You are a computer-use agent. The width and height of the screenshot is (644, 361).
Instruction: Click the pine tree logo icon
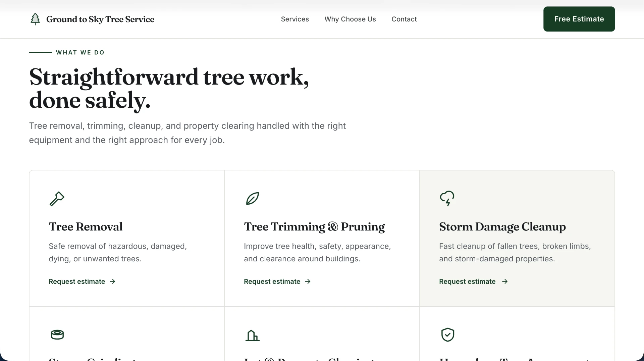click(x=35, y=19)
